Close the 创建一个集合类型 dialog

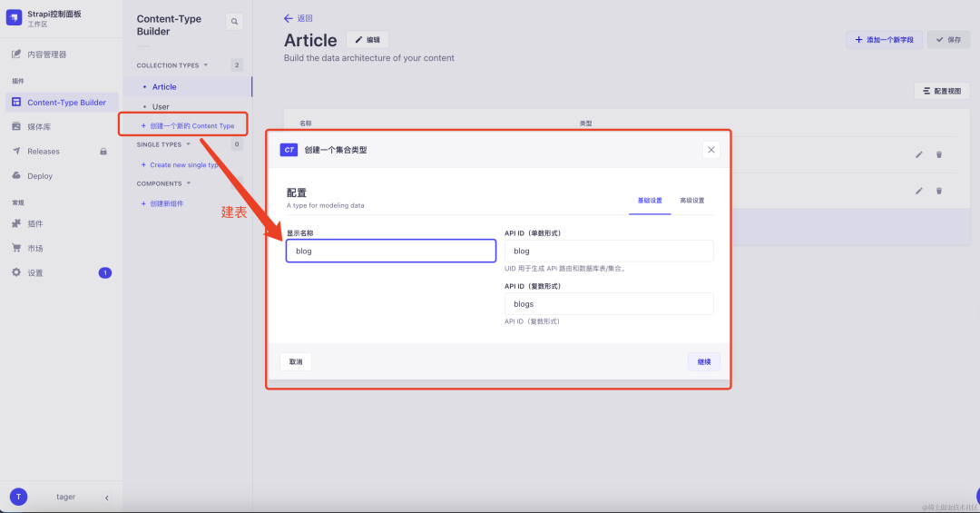[x=711, y=150]
